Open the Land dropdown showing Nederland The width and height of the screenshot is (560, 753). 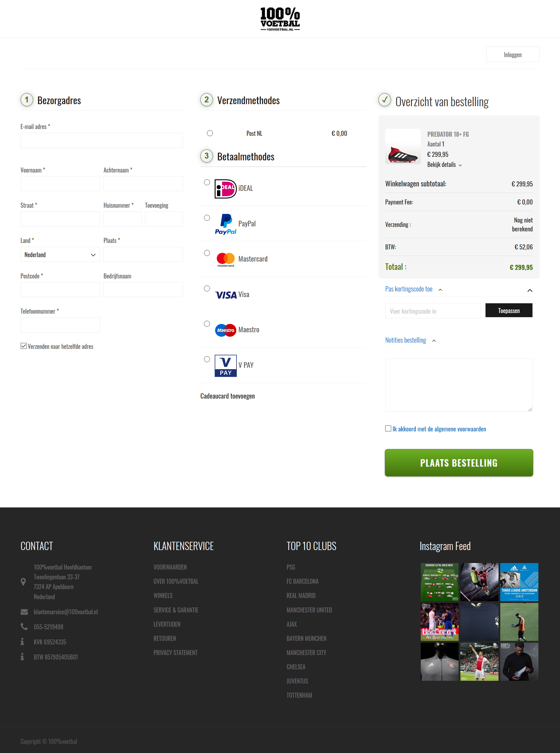(x=60, y=254)
